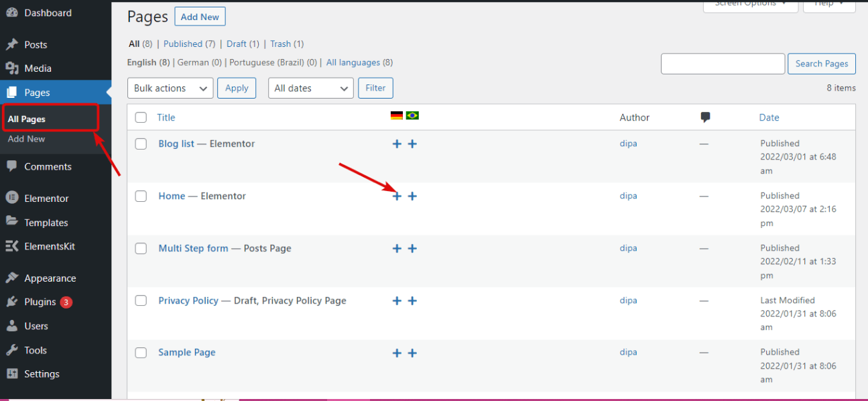This screenshot has width=868, height=401.
Task: Sort by the Date column header
Action: pos(769,117)
